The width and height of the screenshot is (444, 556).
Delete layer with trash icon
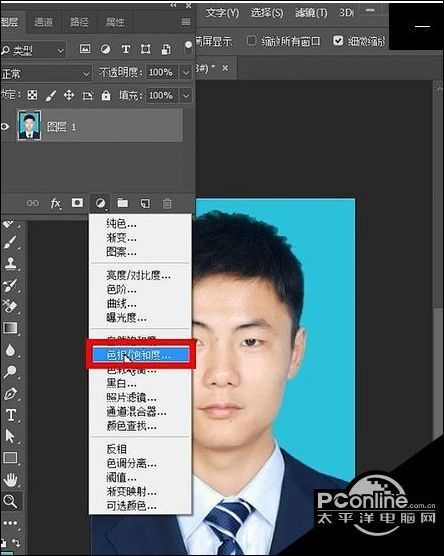click(167, 203)
